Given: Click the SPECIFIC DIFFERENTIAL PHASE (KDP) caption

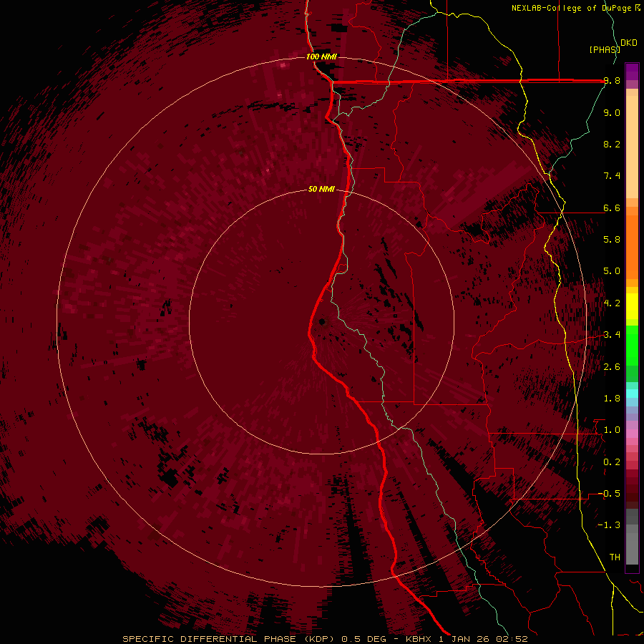Looking at the screenshot, I should point(228,639).
